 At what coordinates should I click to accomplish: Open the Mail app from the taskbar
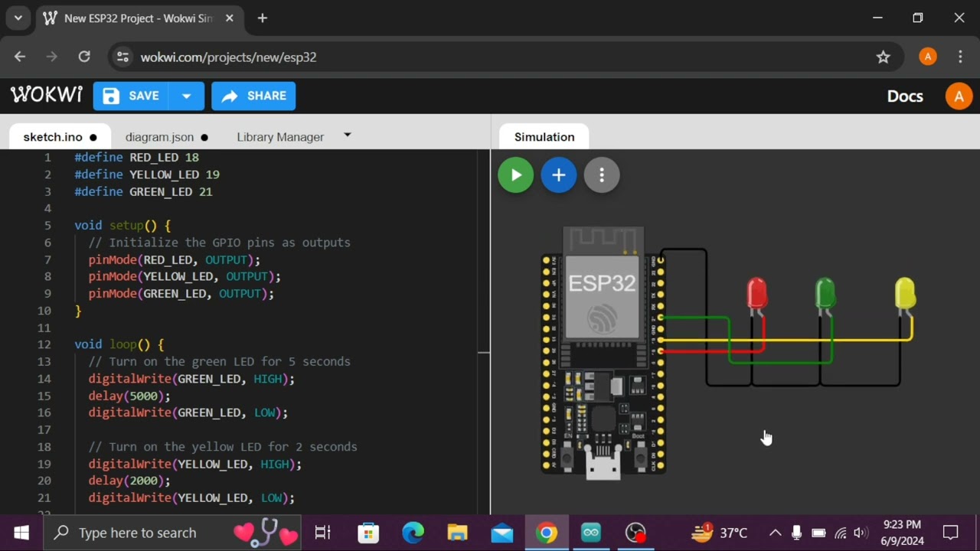(x=502, y=533)
